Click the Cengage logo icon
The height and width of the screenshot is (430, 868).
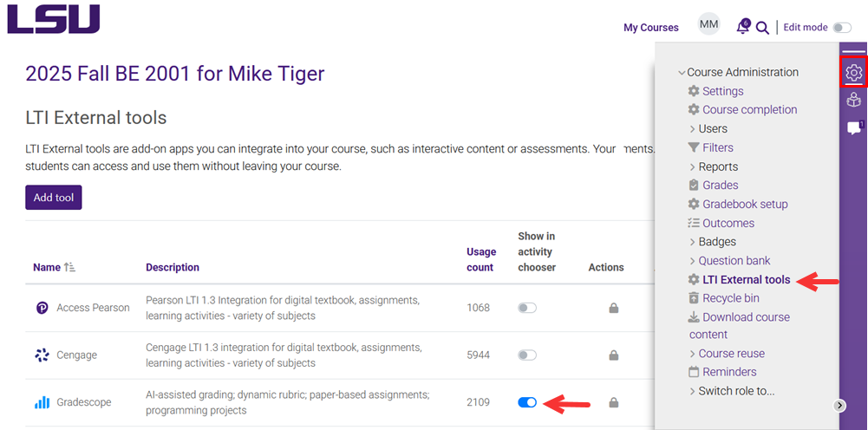tap(42, 355)
